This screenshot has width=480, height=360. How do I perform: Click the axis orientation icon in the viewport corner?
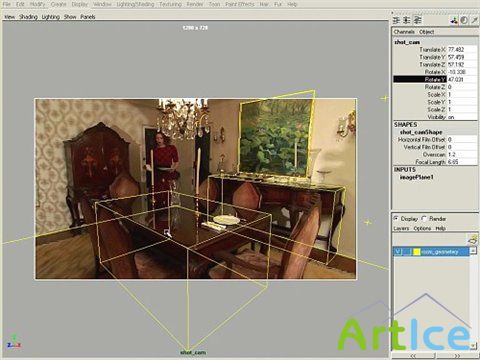point(14,342)
